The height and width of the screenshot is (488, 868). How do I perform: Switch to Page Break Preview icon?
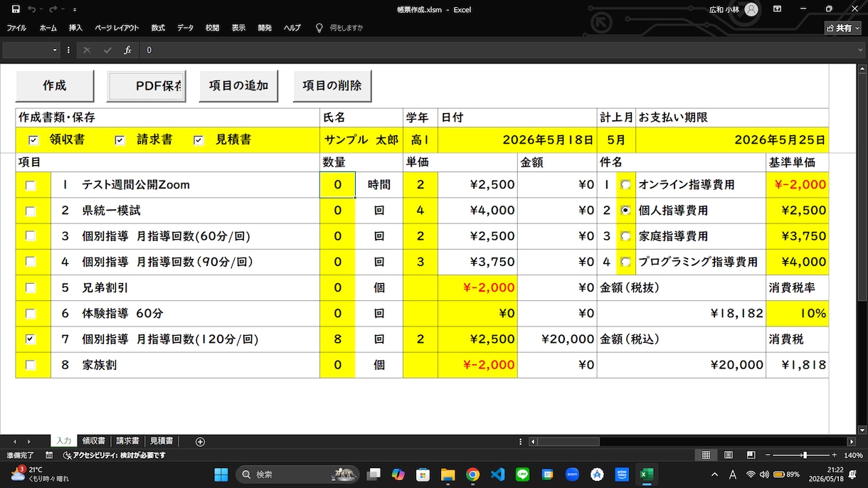pos(751,455)
